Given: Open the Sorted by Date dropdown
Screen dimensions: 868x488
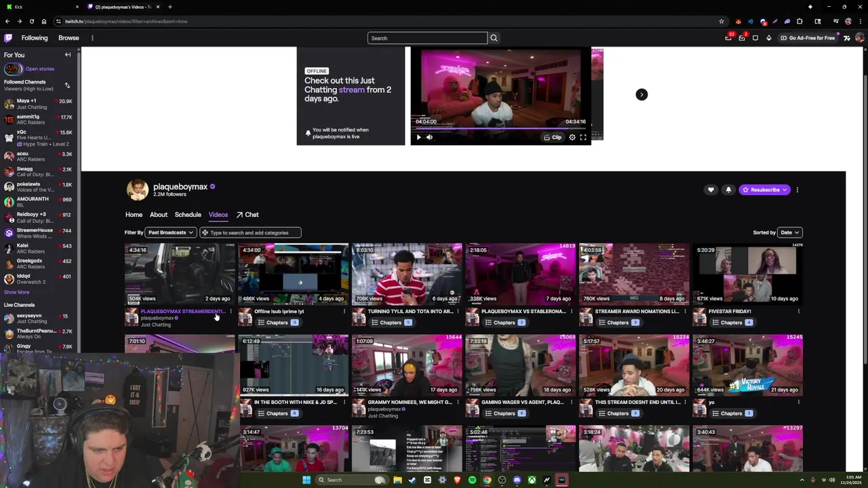Looking at the screenshot, I should click(x=790, y=232).
